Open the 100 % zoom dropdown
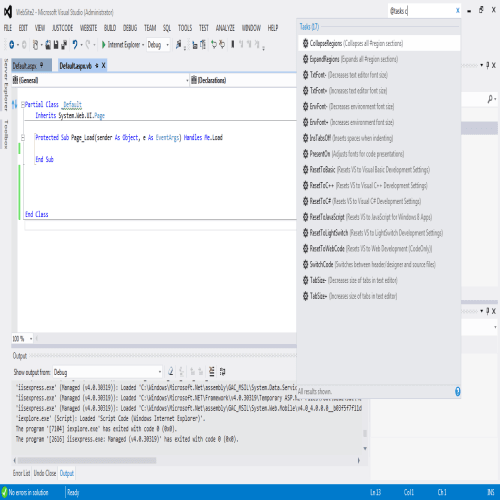The image size is (500, 500). [x=22, y=339]
